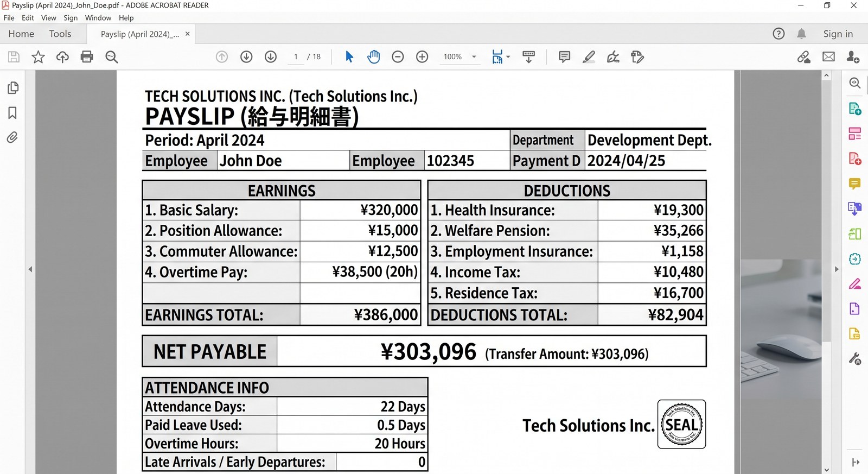Open the Sign menu
This screenshot has width=868, height=474.
tap(71, 18)
